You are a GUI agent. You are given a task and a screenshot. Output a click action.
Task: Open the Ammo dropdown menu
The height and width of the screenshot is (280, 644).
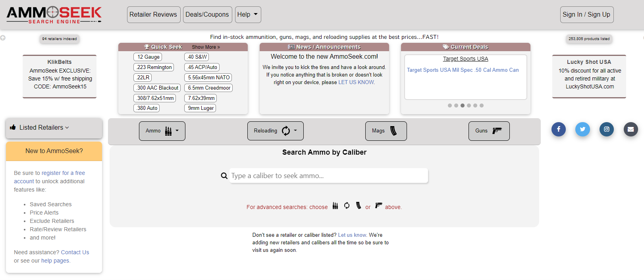click(162, 131)
